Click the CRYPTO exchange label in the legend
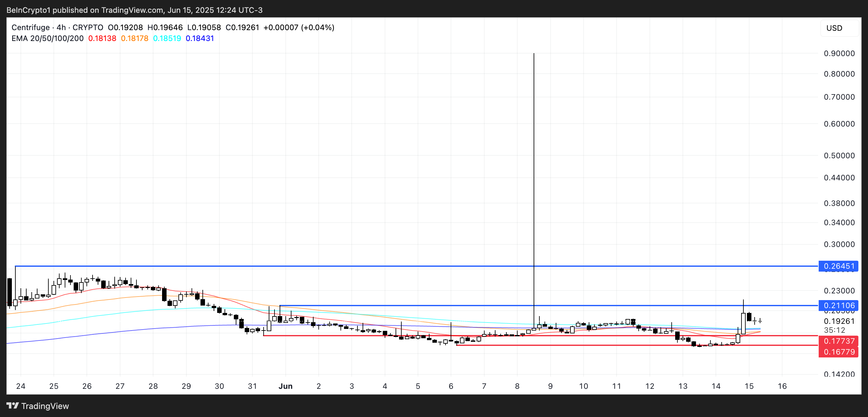This screenshot has height=417, width=868. pyautogui.click(x=88, y=27)
